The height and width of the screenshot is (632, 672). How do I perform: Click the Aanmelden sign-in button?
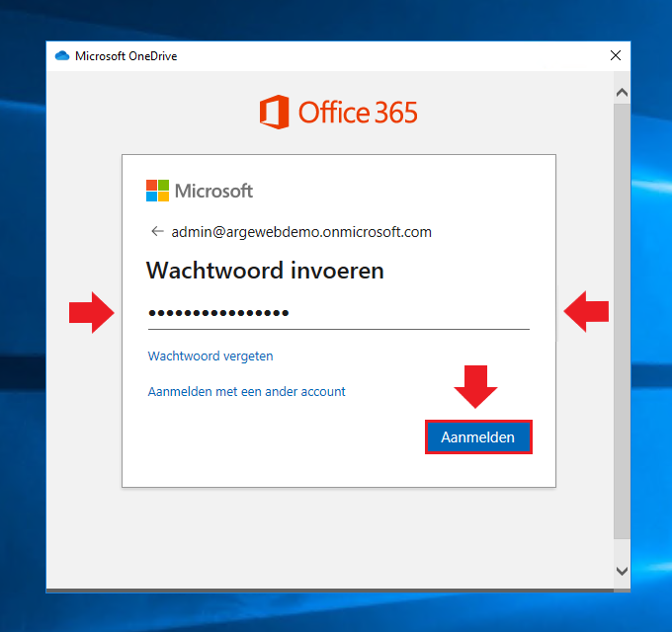(x=478, y=437)
